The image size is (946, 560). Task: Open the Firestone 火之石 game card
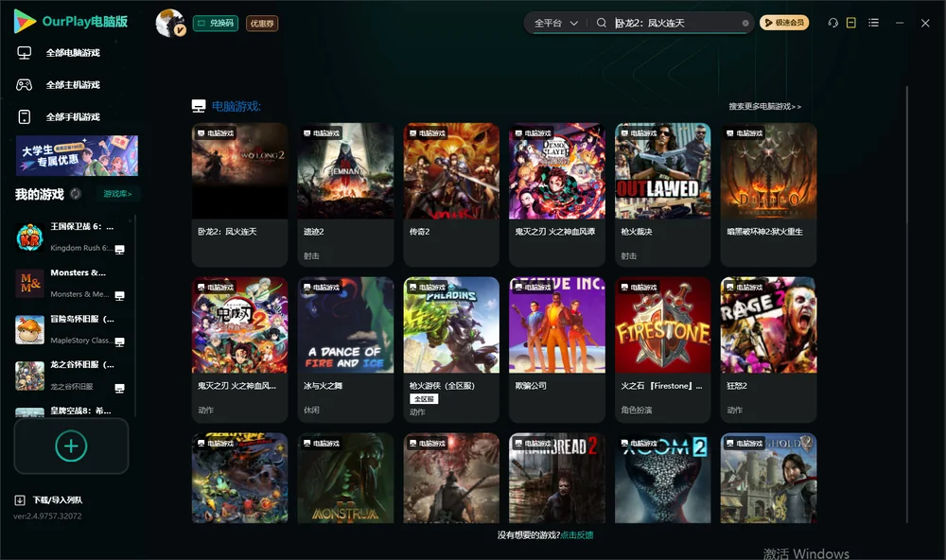point(662,349)
